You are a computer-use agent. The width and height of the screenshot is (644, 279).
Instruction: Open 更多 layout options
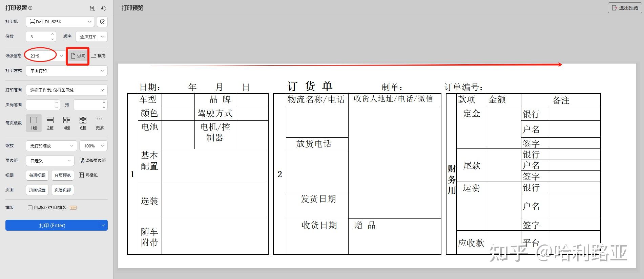click(100, 123)
